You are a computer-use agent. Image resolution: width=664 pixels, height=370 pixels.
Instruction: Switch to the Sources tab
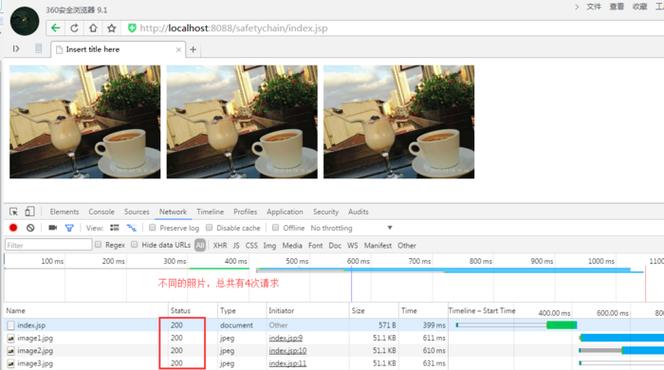click(136, 212)
